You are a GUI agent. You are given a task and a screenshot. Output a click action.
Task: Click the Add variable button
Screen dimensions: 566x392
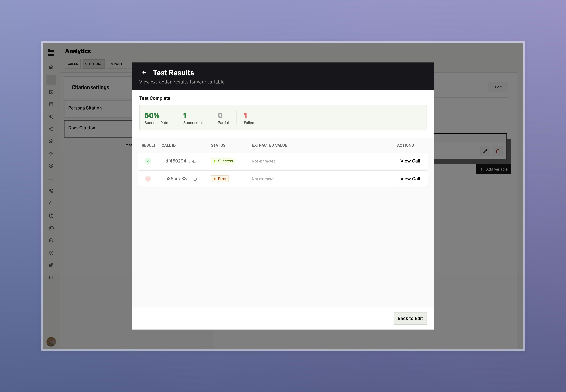click(x=493, y=169)
